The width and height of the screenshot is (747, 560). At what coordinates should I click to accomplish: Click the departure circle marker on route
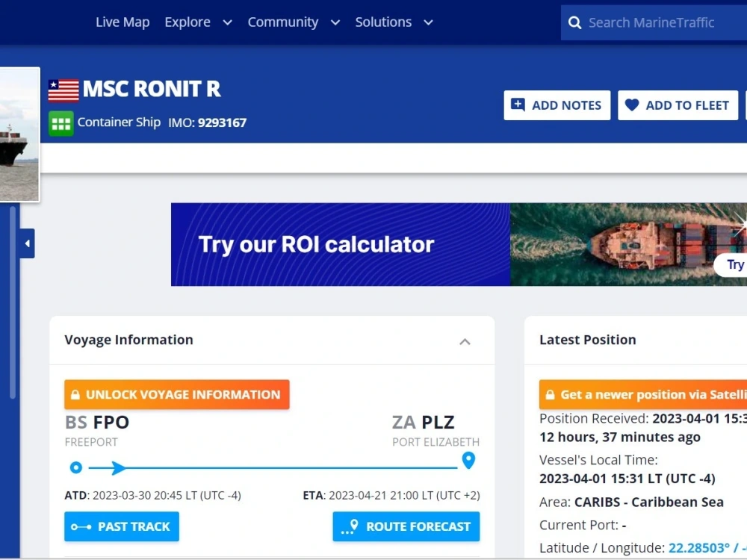tap(75, 467)
